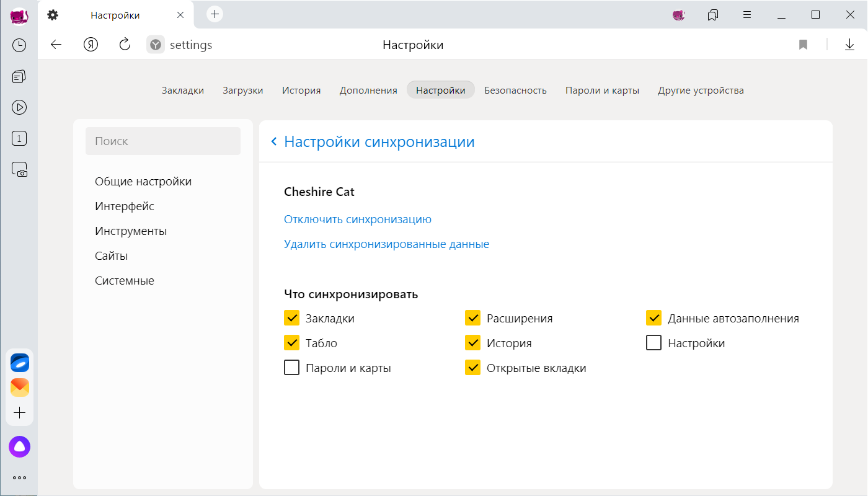Click Отключить синхронизацию link
Image resolution: width=868 pixels, height=496 pixels.
coord(357,219)
